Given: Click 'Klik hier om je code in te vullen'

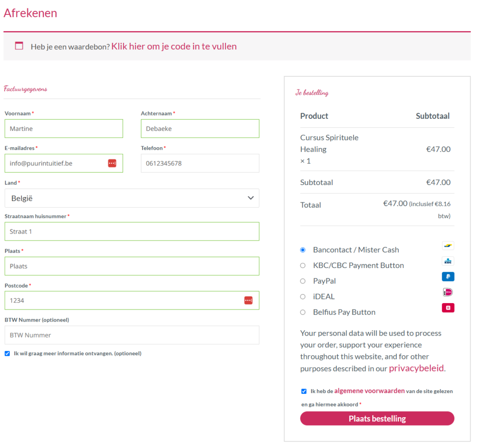Looking at the screenshot, I should click(x=174, y=46).
